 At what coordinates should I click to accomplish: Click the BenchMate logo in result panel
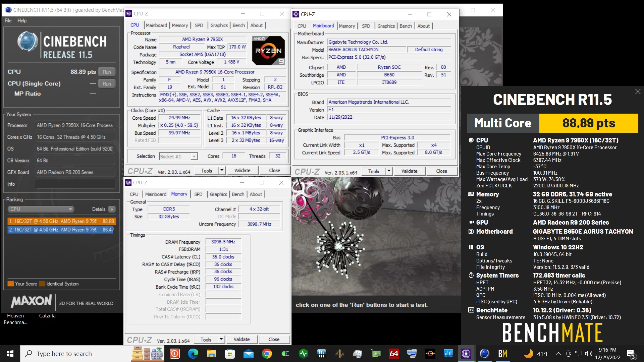(552, 333)
